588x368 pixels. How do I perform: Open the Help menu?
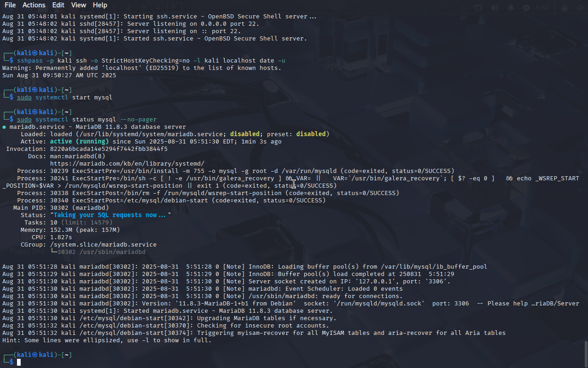(x=100, y=5)
